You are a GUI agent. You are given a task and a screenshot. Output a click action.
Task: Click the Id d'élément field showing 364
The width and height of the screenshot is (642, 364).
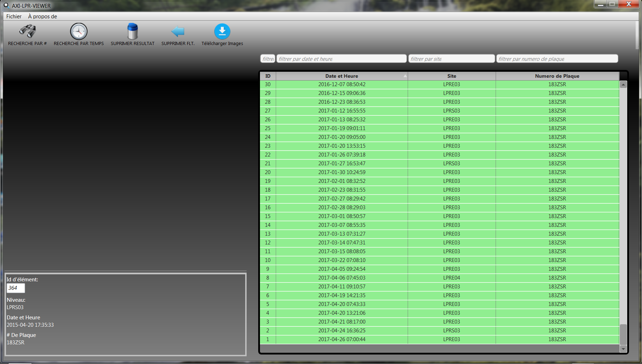pos(16,288)
